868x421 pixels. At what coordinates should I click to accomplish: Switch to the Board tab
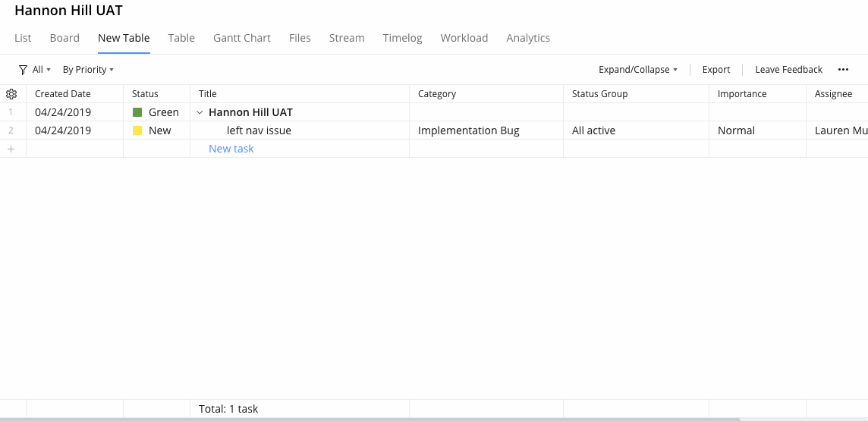(64, 38)
